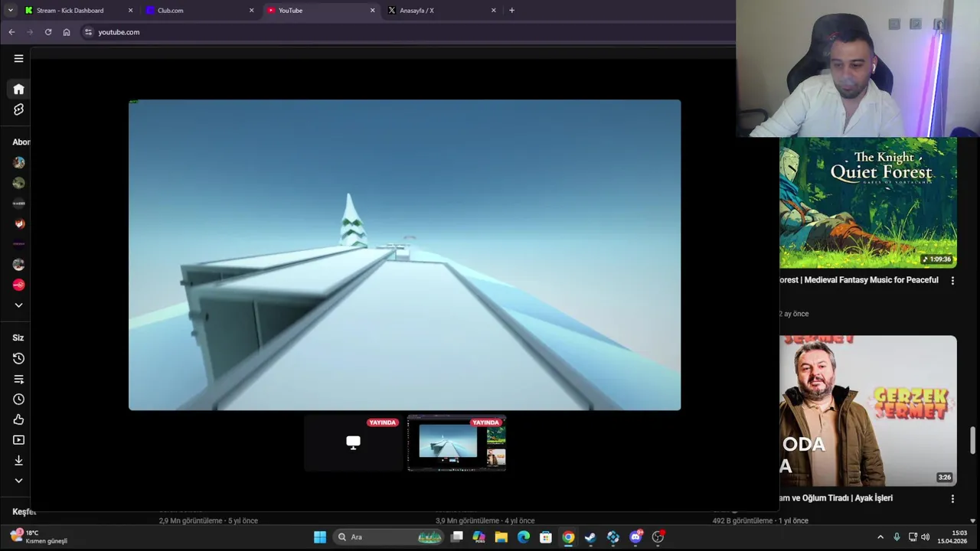Open third subscription channel avatar
This screenshot has height=551, width=980.
coord(18,204)
